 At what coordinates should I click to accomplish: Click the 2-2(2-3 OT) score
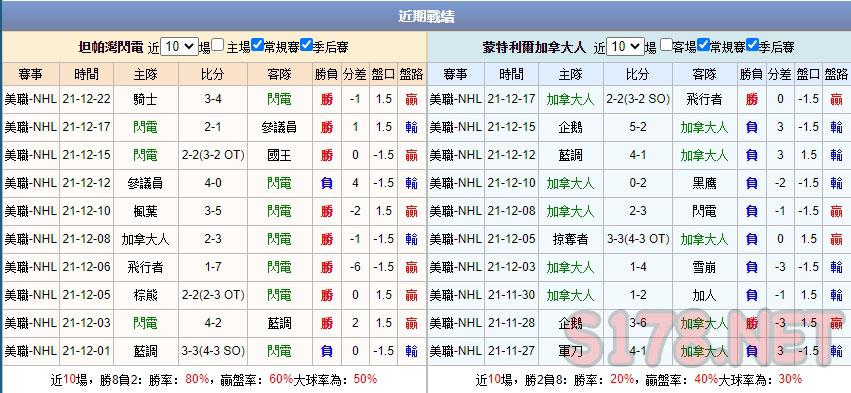click(213, 296)
